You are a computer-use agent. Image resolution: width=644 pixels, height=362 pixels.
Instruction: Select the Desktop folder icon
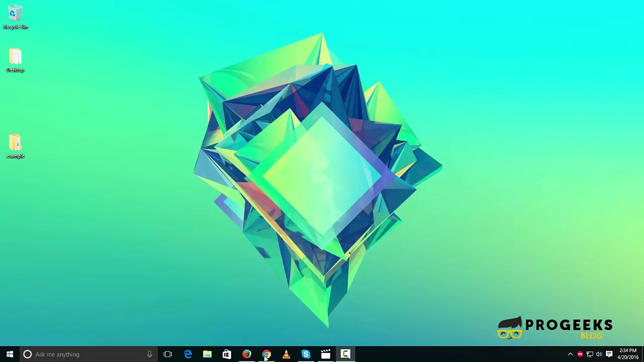tap(15, 57)
